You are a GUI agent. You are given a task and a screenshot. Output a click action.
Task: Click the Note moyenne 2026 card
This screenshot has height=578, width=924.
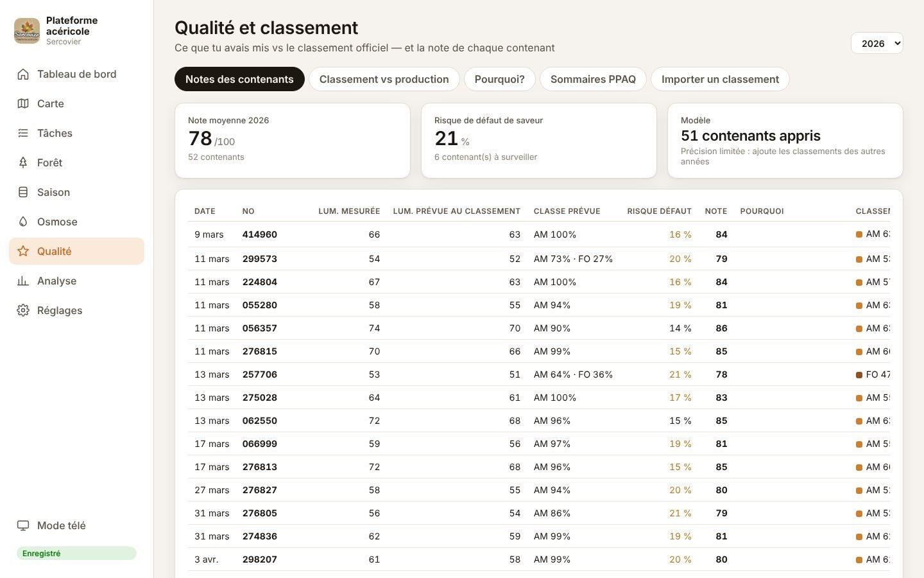coord(293,141)
